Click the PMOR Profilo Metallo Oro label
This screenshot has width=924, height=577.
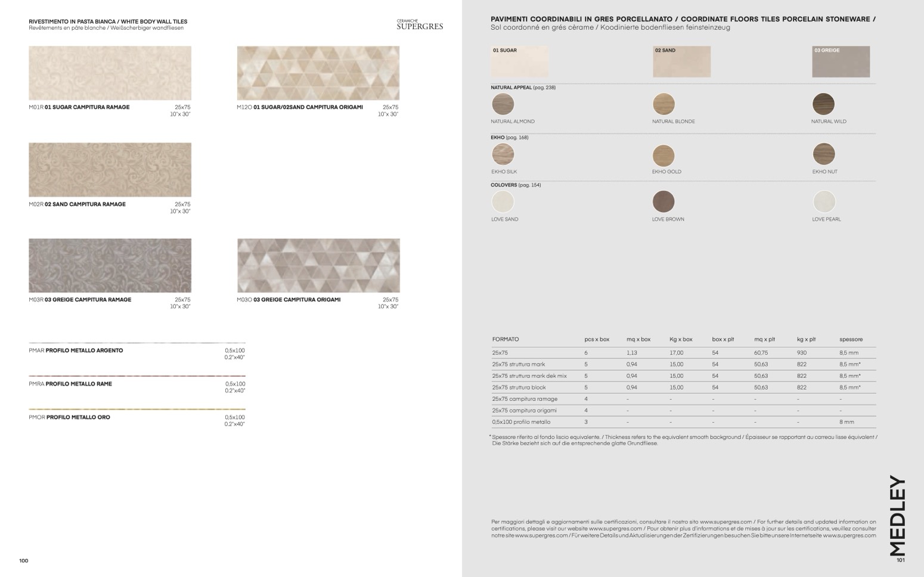(77, 417)
